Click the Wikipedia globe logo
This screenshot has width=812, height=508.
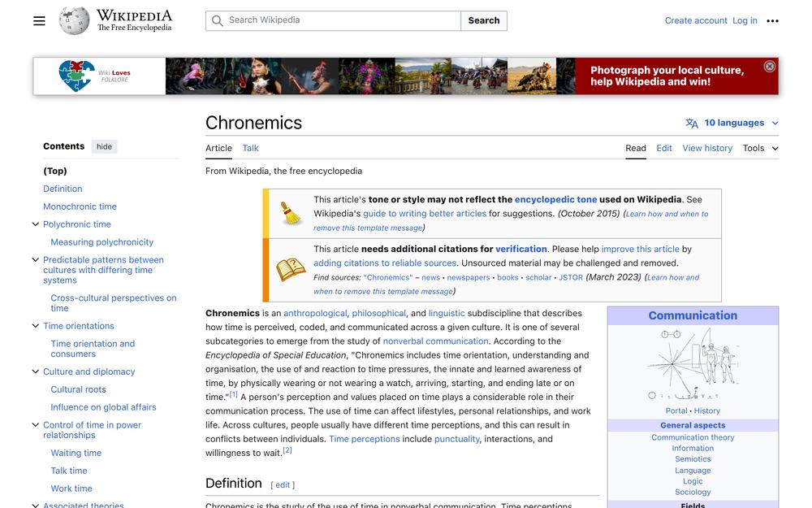(x=74, y=21)
